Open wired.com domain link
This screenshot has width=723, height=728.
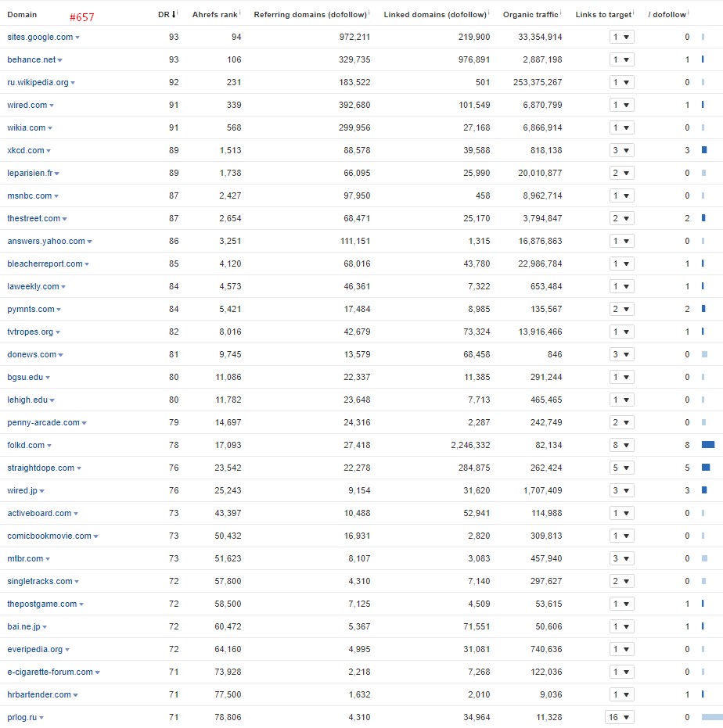click(x=27, y=106)
